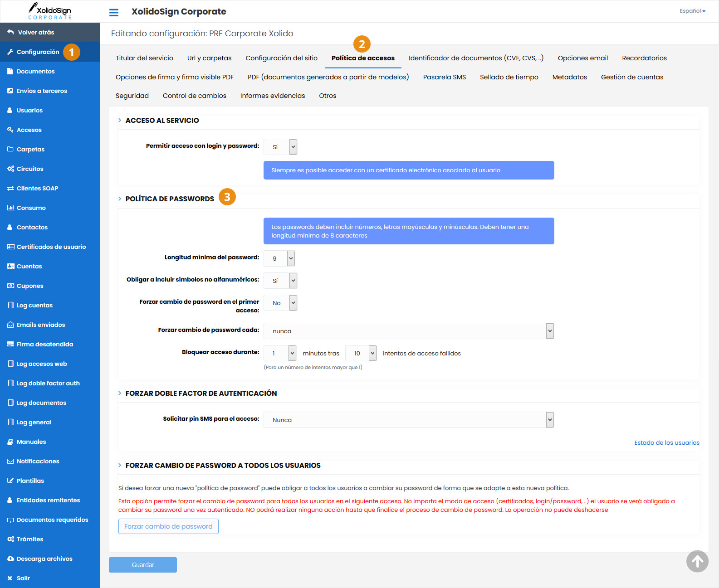This screenshot has height=588, width=719.
Task: Click the Cuentas card icon
Action: [11, 266]
